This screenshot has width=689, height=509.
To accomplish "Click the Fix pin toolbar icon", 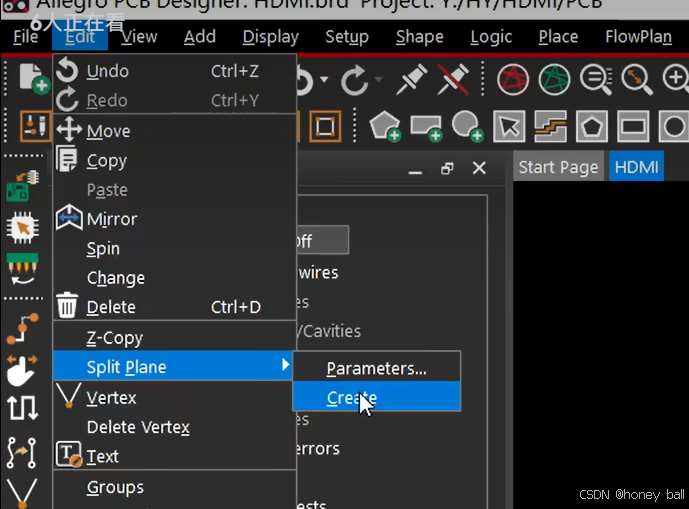I will click(x=411, y=79).
